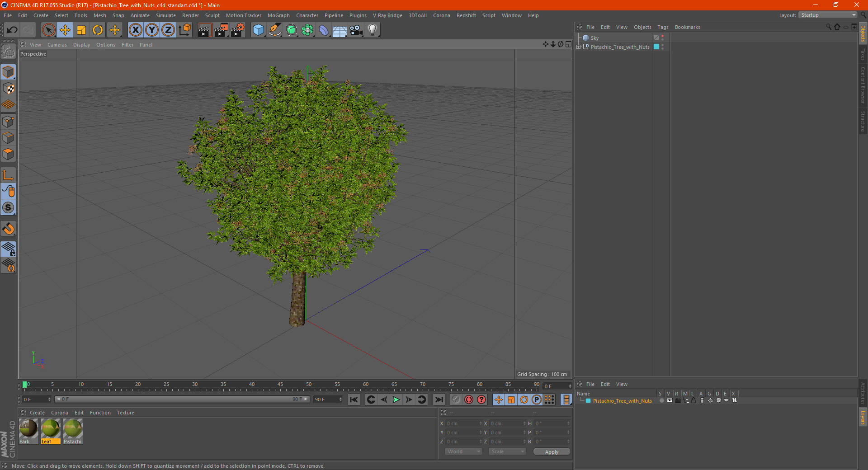Screen dimensions: 868x470
Task: Open the Render menu
Action: 190,15
